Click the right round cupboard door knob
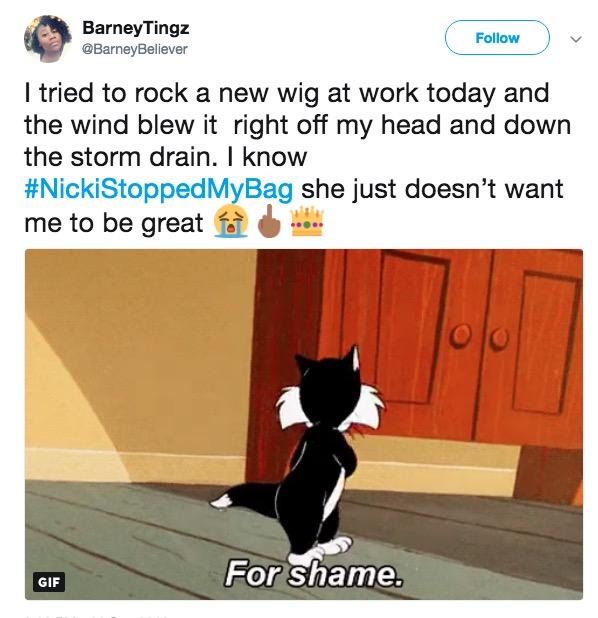 pos(499,338)
